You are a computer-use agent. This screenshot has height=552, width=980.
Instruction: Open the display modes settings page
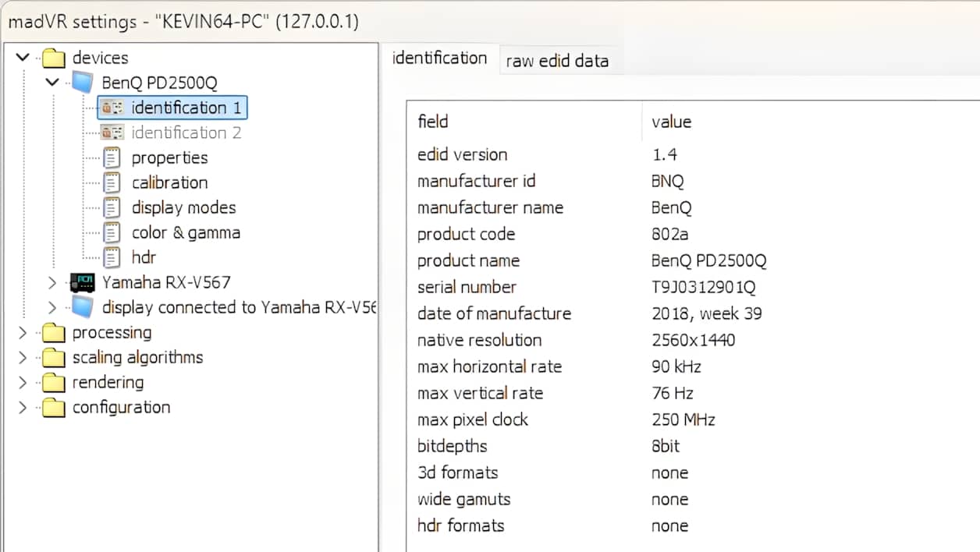183,207
